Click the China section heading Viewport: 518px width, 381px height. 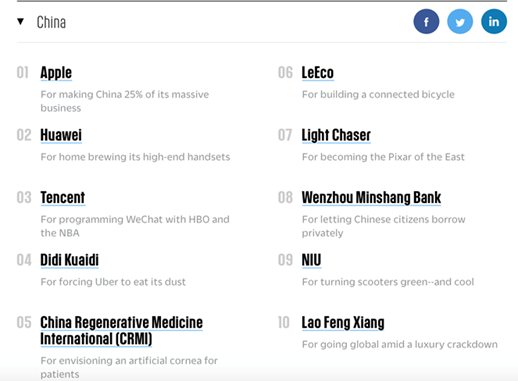(51, 22)
